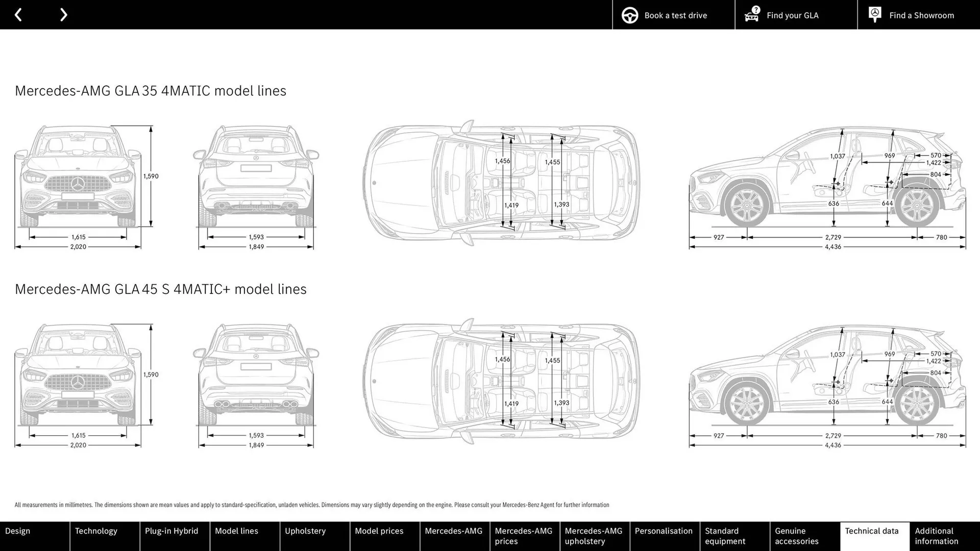The image size is (980, 551).
Task: Click the steering wheel icon for test drives
Action: click(x=629, y=15)
